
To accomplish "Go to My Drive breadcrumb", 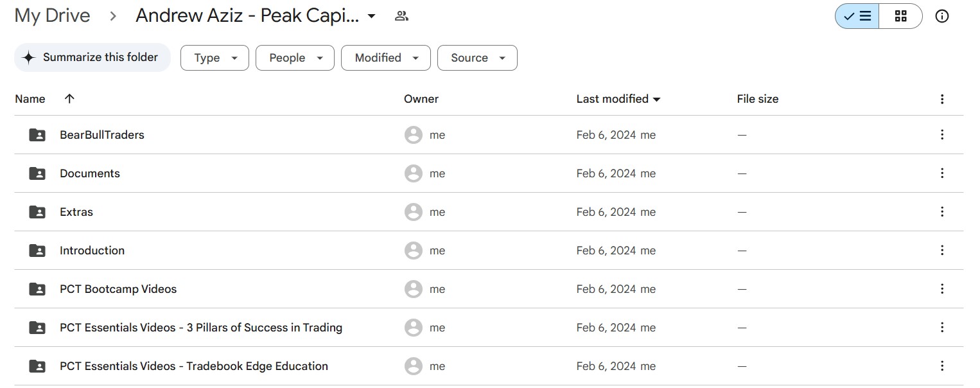I will (x=52, y=16).
